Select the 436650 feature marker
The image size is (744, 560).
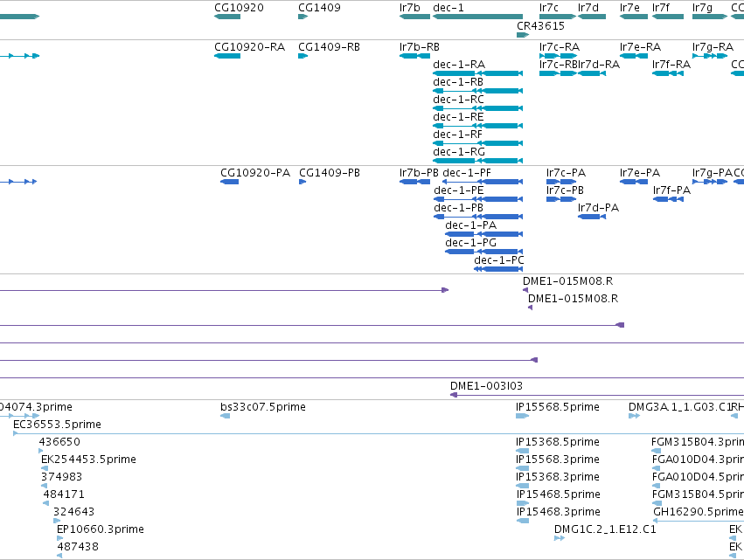[x=41, y=451]
